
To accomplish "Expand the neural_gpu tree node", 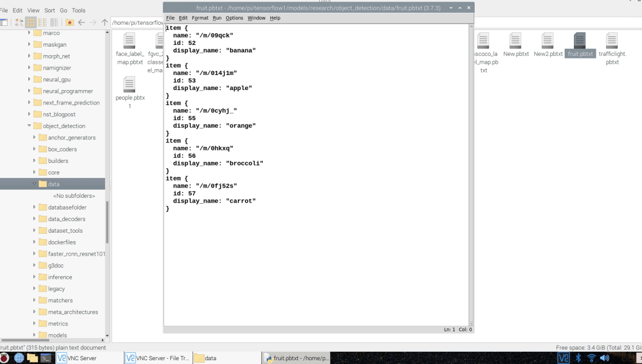I will coord(29,79).
